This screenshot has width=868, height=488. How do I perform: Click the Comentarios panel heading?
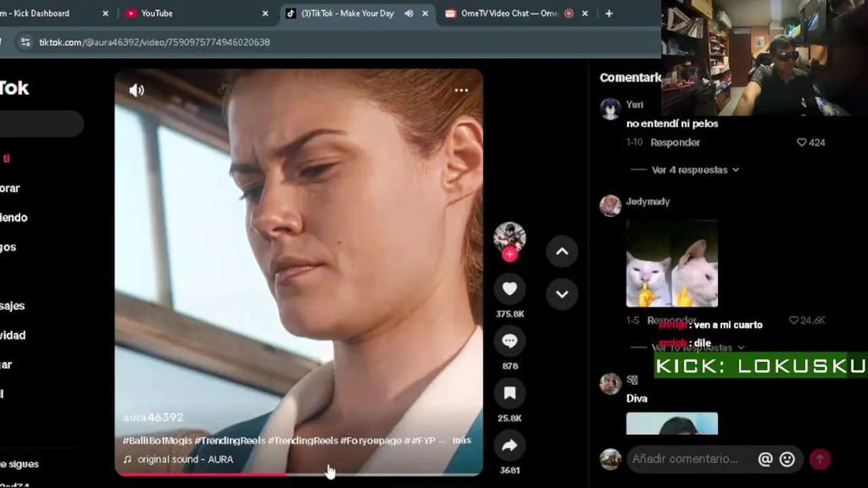click(x=630, y=77)
